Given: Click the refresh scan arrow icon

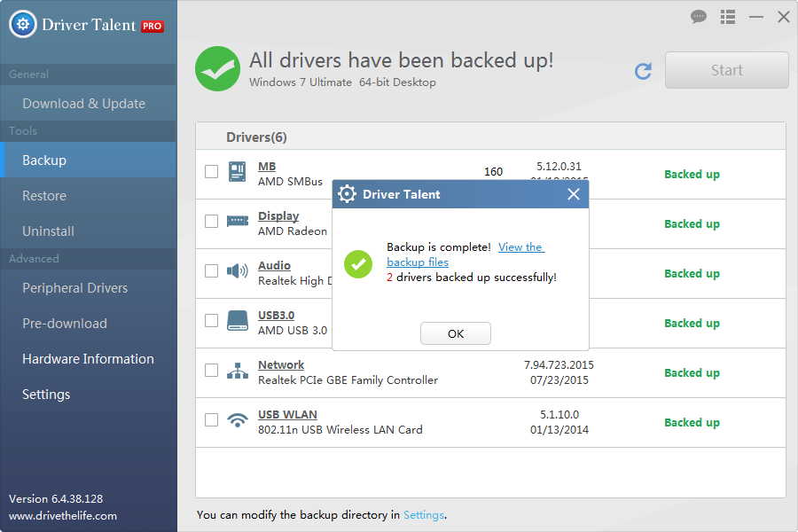Looking at the screenshot, I should [644, 71].
